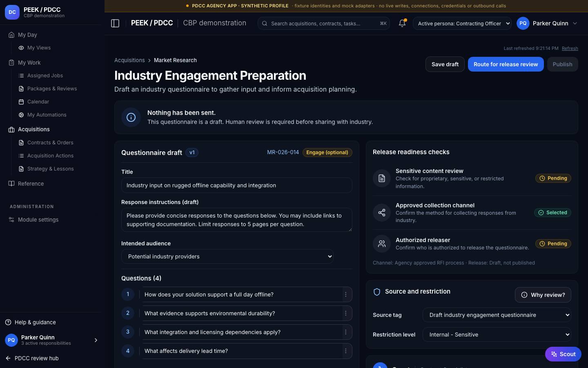This screenshot has height=368, width=588.
Task: Open the Restriction level dropdown
Action: (497, 334)
